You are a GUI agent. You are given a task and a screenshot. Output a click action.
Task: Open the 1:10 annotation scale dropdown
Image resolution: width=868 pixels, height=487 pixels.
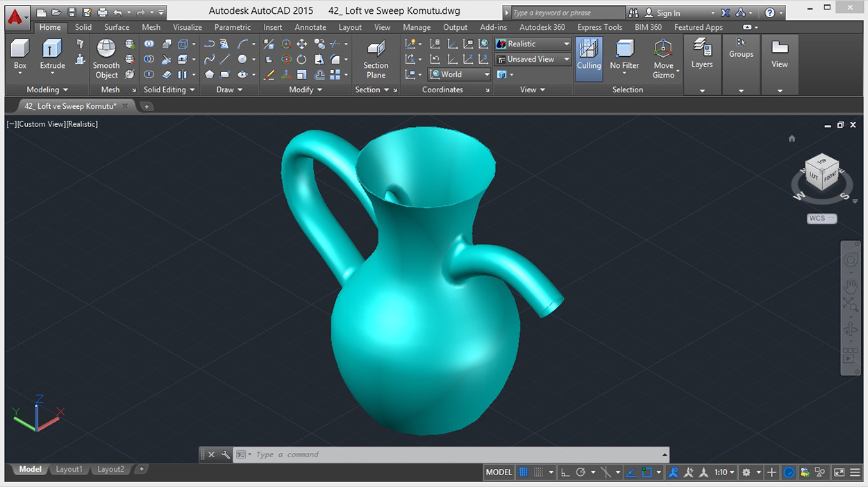click(x=725, y=472)
